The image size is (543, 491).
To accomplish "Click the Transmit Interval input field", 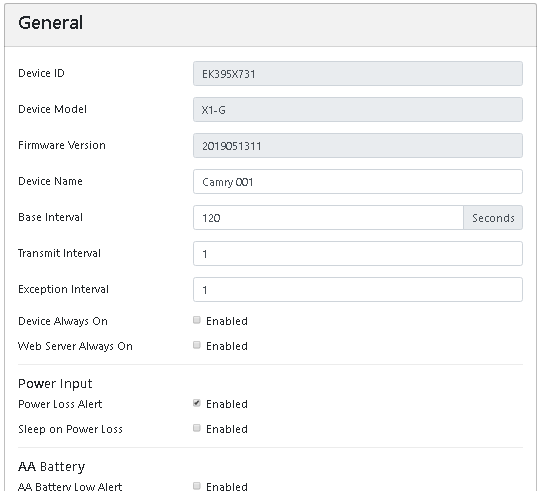I will tap(358, 254).
